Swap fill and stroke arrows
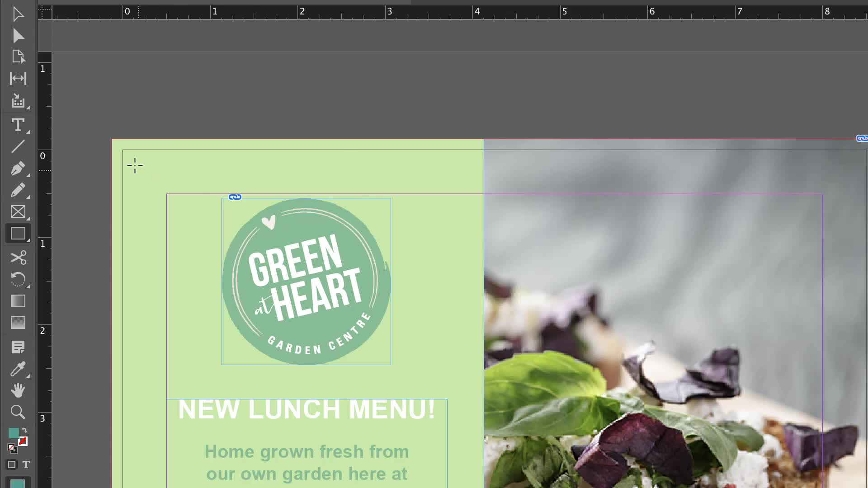Image resolution: width=868 pixels, height=488 pixels. (x=24, y=430)
